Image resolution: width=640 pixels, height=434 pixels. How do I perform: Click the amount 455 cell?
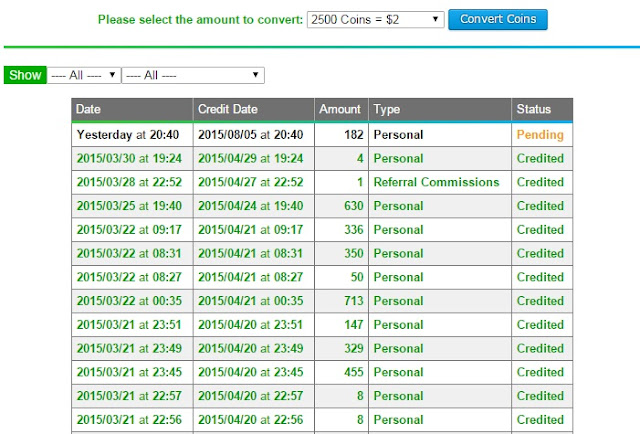click(351, 373)
